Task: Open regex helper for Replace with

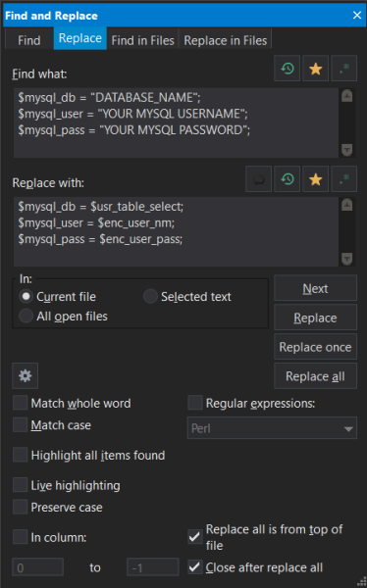Action: pos(343,179)
